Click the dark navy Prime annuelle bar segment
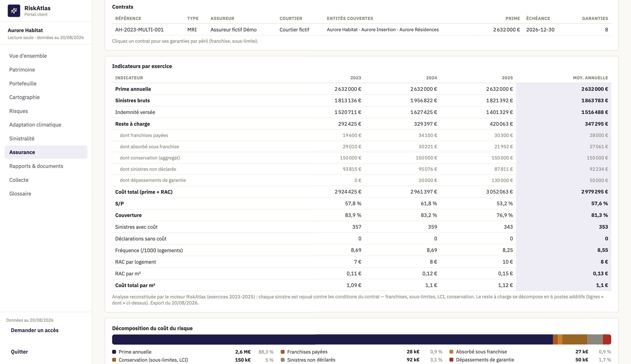The width and height of the screenshot is (631, 364). (x=332, y=340)
